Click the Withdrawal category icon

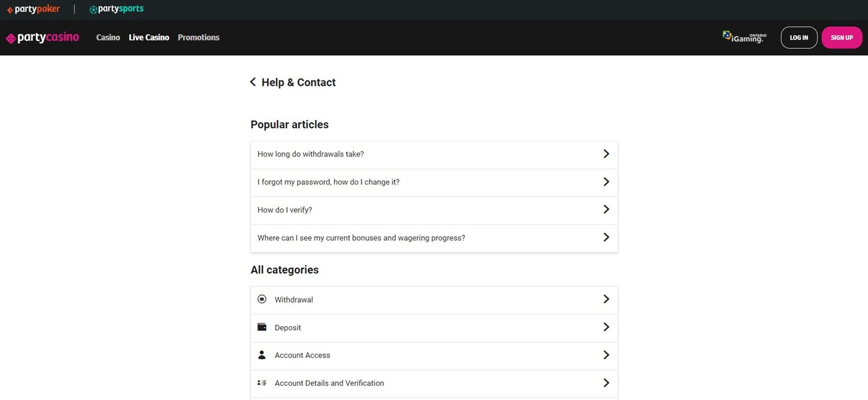click(x=262, y=299)
